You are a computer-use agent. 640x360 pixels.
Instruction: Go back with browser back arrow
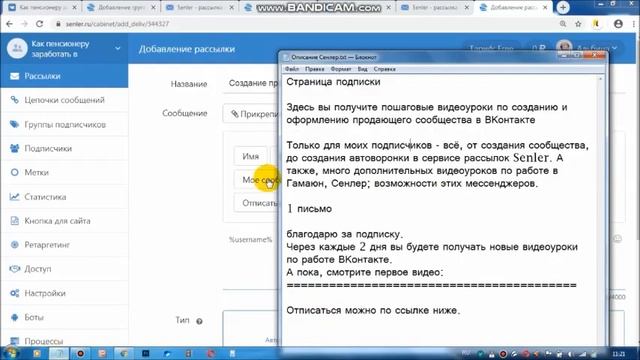[9, 24]
